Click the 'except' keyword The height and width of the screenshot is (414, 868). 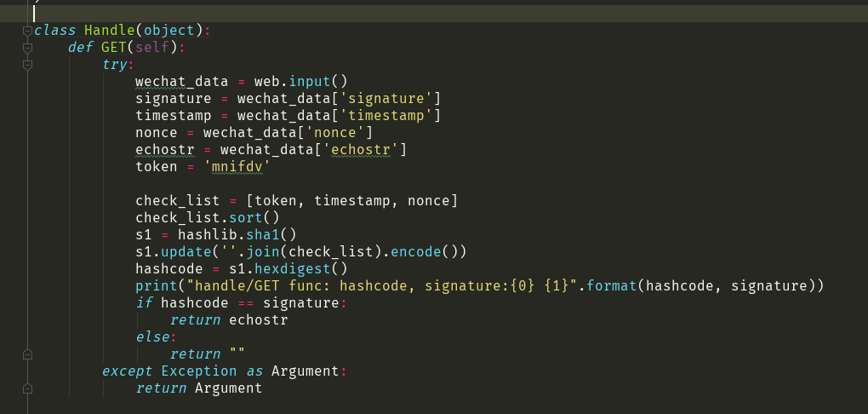tap(127, 371)
